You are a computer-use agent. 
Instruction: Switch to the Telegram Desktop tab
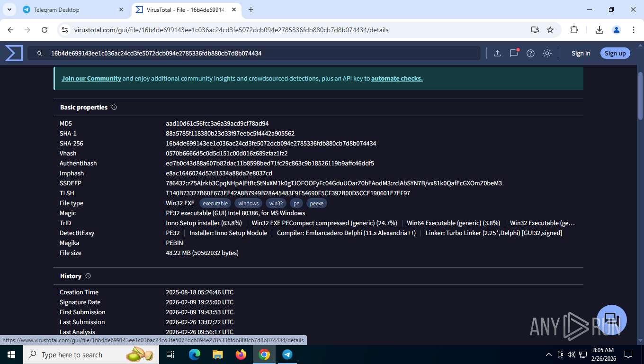pos(73,9)
